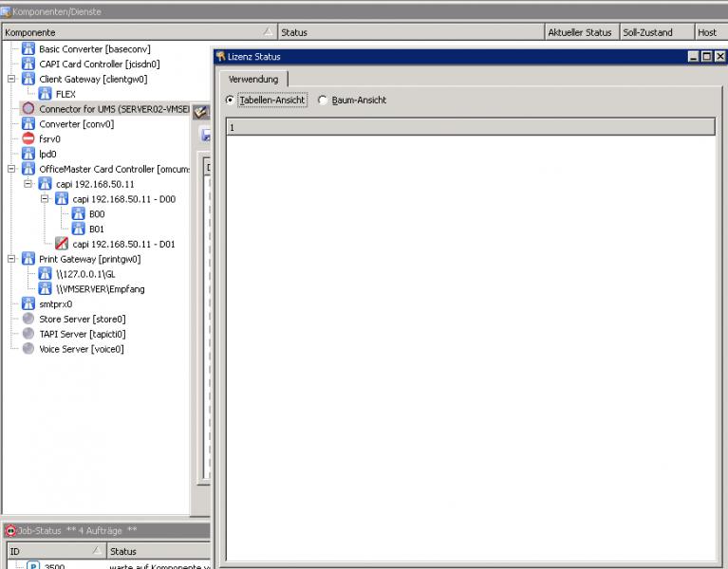728x569 pixels.
Task: Maximize the Lizenz Status window
Action: click(706, 57)
